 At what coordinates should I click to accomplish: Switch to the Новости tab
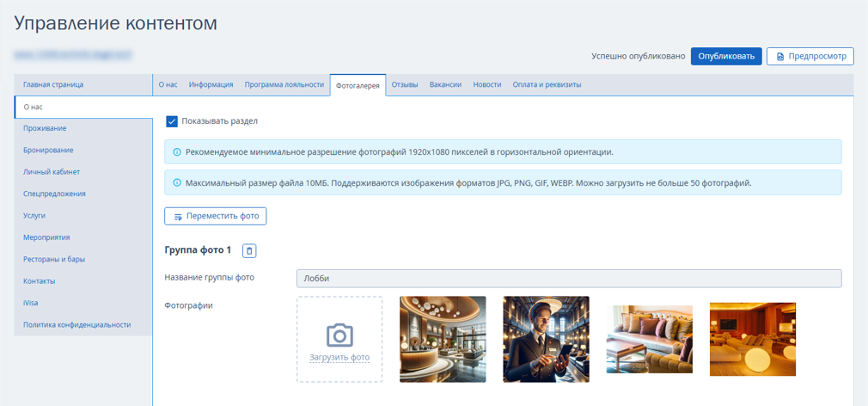[487, 85]
